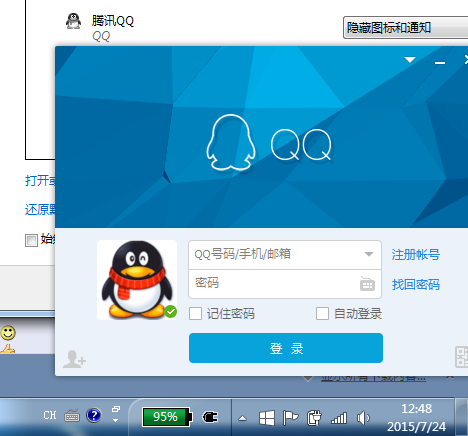The image size is (468, 436).
Task: Click the language bar keyboard icon
Action: coord(72,415)
